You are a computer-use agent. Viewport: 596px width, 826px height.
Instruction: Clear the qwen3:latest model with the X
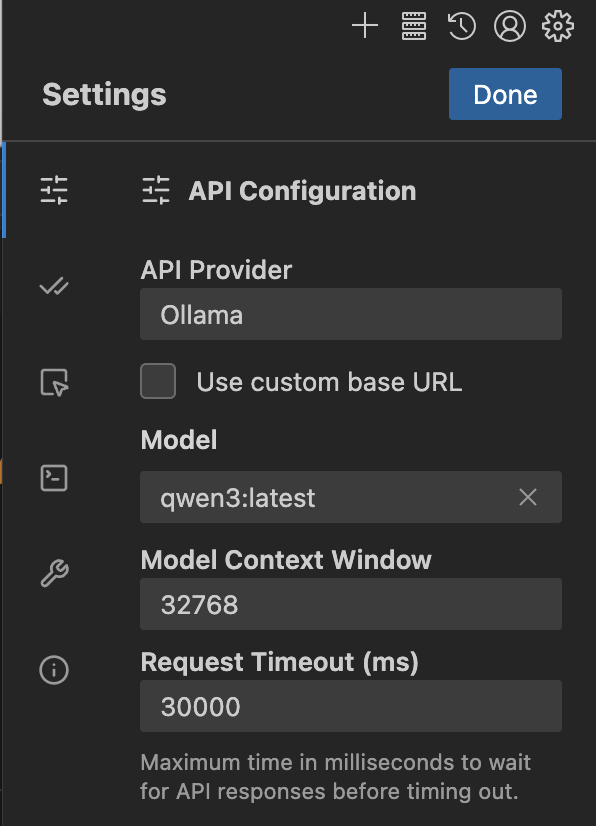(528, 497)
